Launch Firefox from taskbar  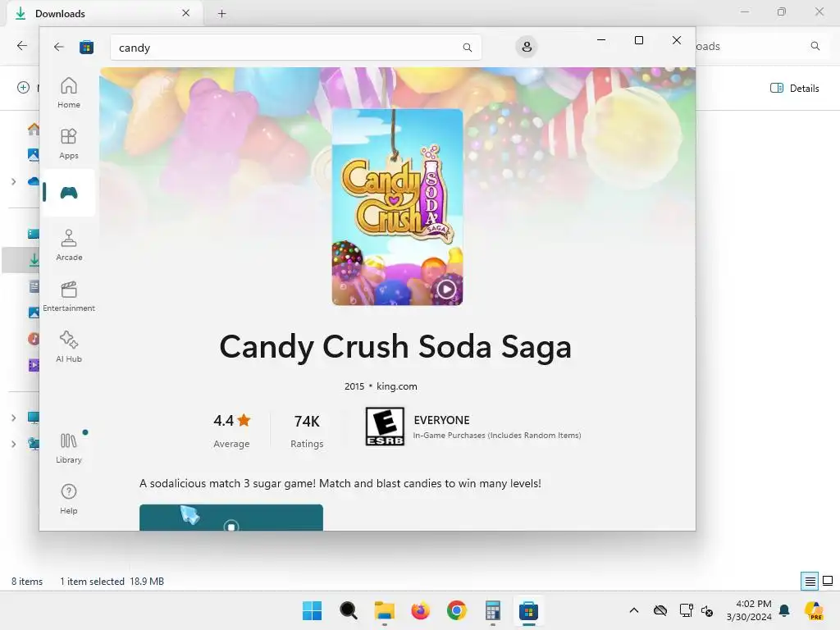421,610
